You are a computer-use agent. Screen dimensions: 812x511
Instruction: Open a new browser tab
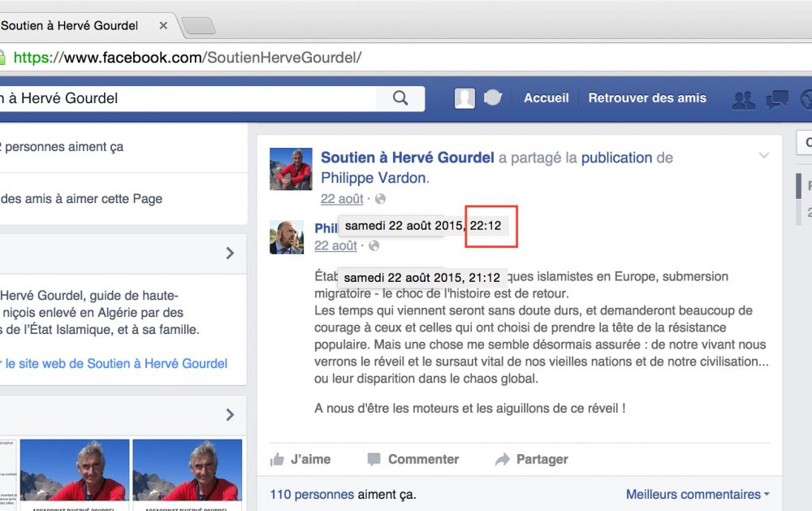(x=199, y=25)
